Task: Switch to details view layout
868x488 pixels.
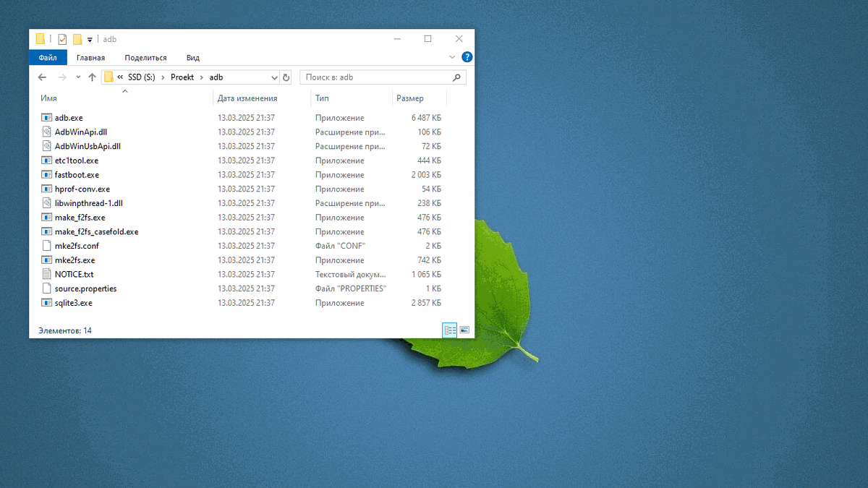Action: click(x=450, y=330)
